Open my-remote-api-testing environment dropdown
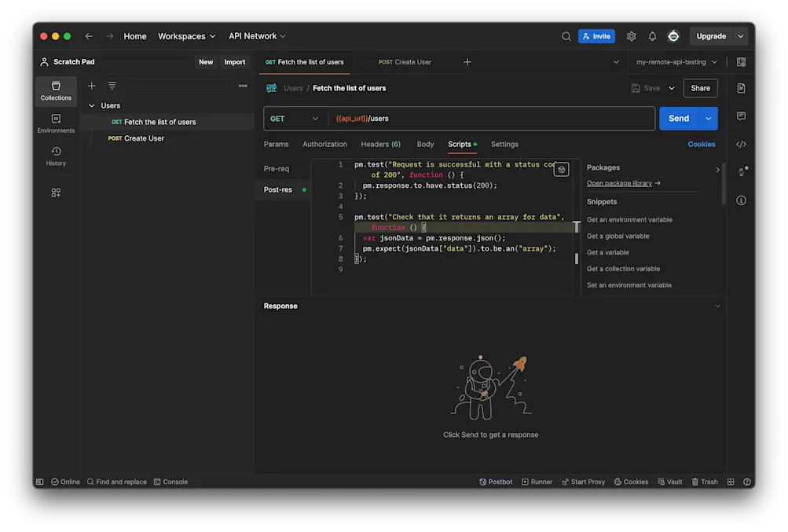Viewport: 788px width, 532px height. (x=676, y=62)
